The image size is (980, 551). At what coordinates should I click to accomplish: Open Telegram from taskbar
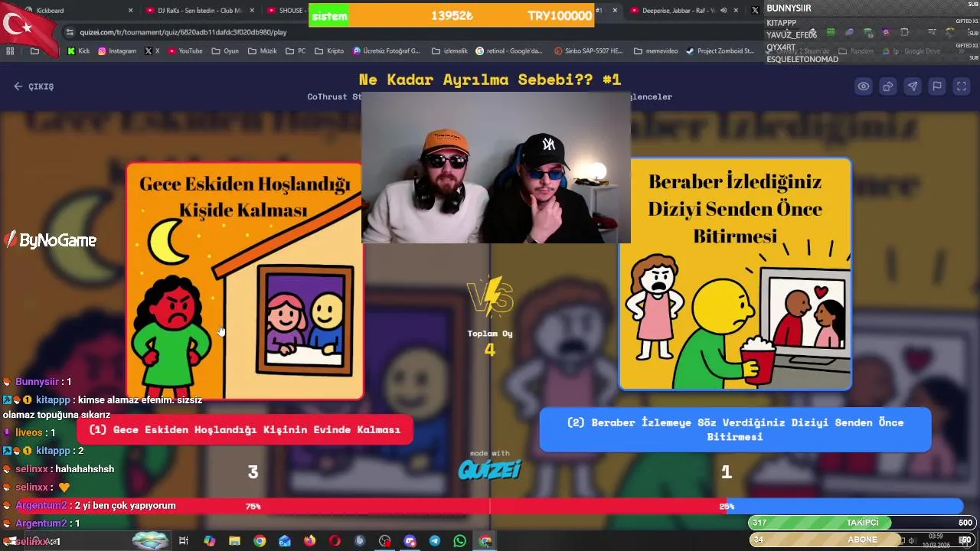[x=435, y=541]
